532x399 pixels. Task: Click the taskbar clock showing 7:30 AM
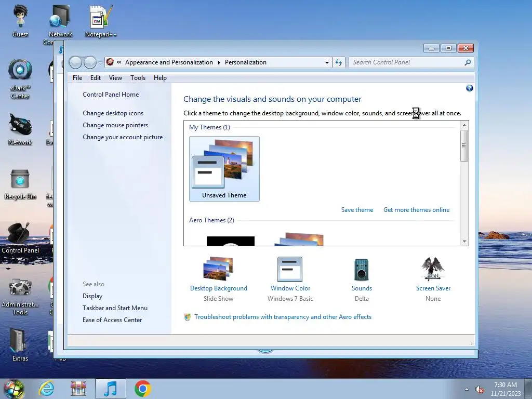tap(505, 389)
